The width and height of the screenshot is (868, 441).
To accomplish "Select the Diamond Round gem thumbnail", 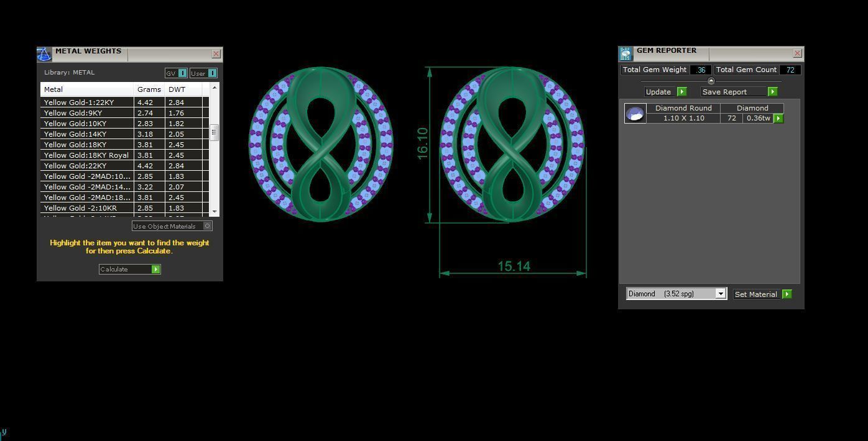I will [635, 114].
